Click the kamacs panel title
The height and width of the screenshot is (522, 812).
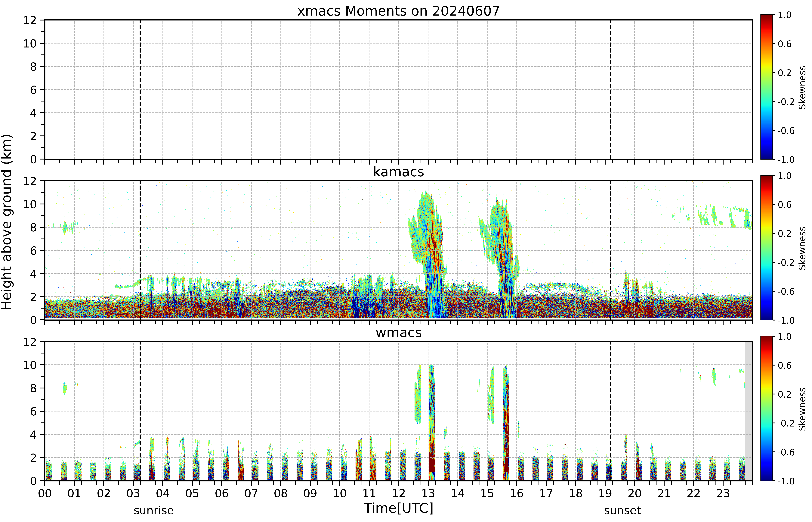tap(399, 172)
